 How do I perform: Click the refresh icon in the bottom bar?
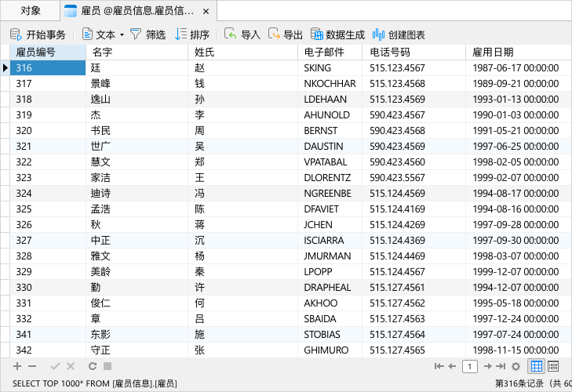(x=93, y=366)
